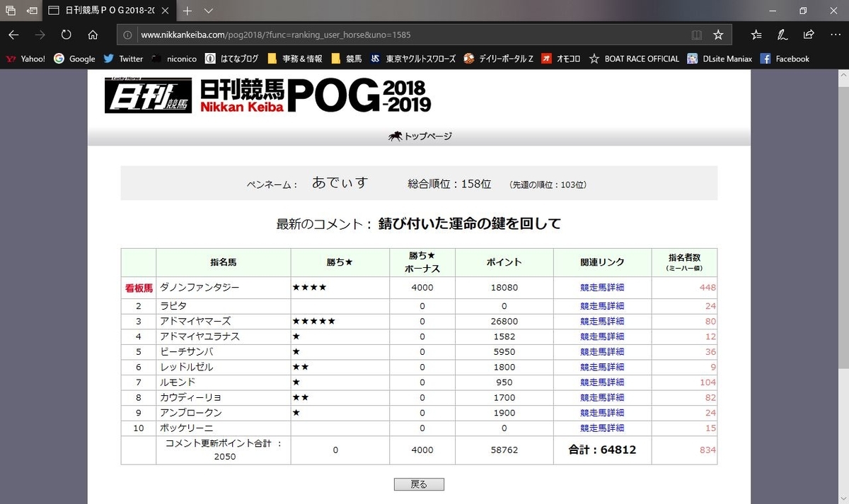Click the 指名者数 total 834
This screenshot has width=849, height=504.
tap(708, 450)
